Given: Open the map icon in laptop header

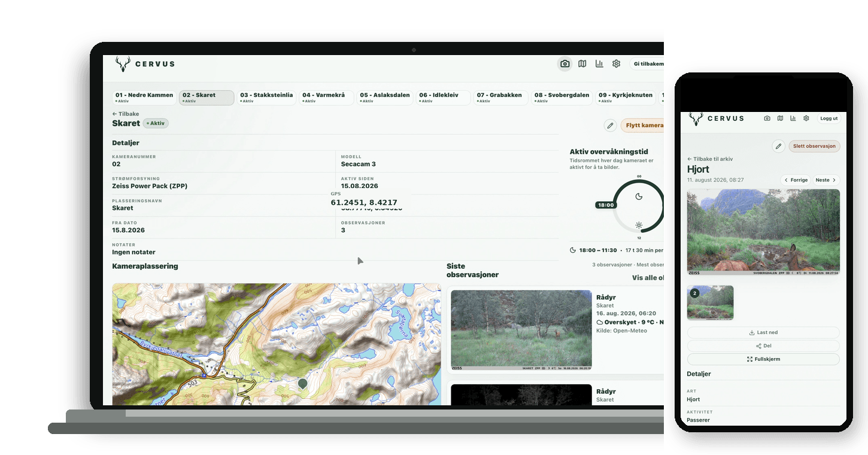Looking at the screenshot, I should click(x=582, y=64).
